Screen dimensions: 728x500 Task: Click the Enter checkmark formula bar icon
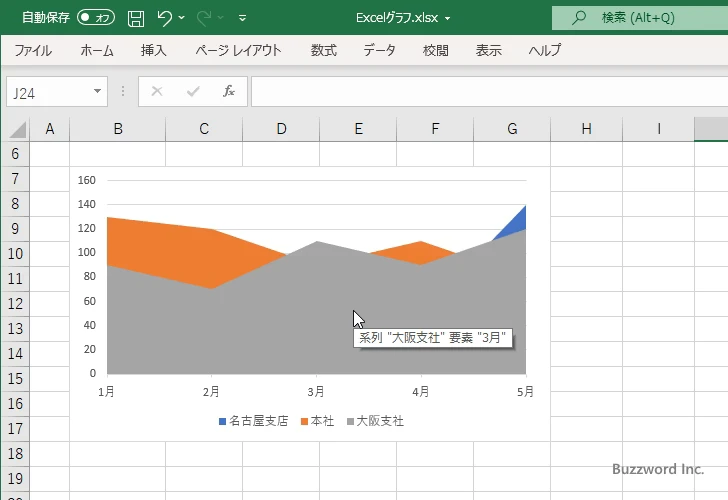click(193, 91)
